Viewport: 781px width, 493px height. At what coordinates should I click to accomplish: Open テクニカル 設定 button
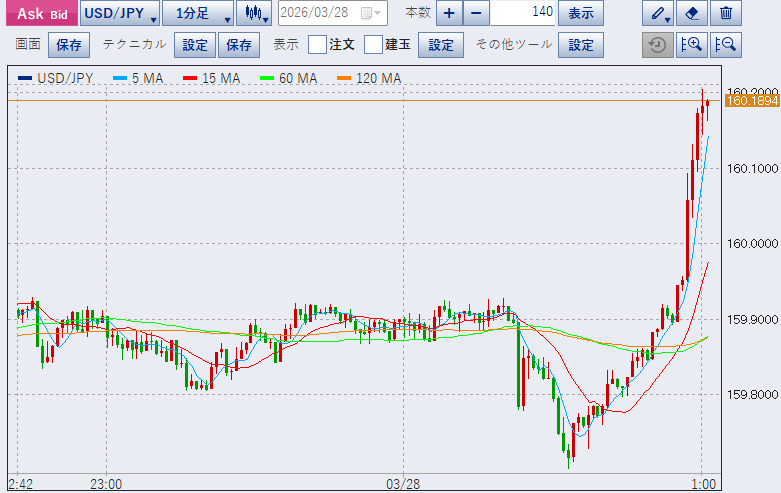[195, 45]
